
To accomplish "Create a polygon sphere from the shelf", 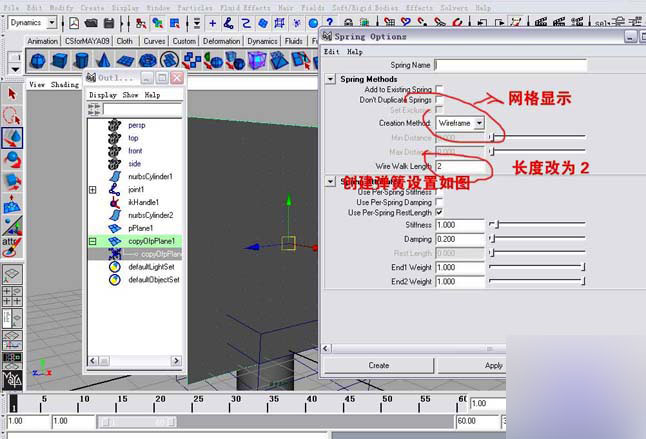I will 38,61.
